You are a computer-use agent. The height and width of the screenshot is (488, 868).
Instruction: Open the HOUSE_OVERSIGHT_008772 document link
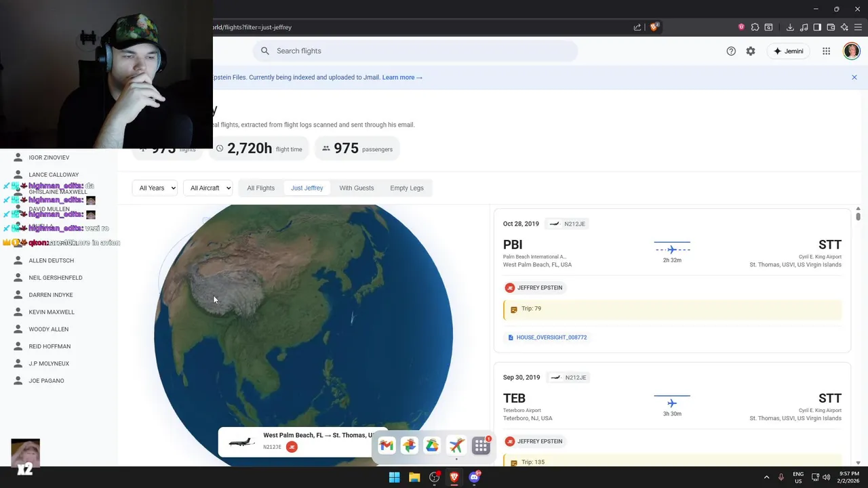click(547, 337)
